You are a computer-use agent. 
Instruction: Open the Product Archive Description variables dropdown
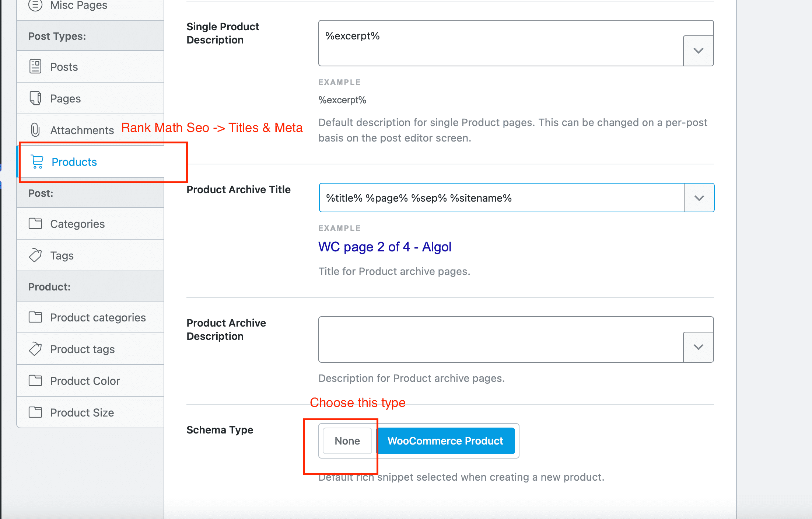tap(698, 347)
